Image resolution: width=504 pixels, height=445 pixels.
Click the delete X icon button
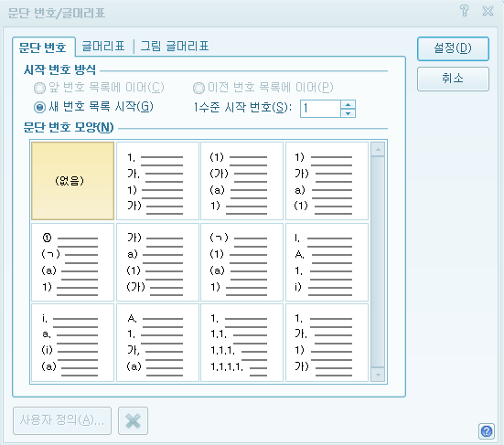coord(133,420)
